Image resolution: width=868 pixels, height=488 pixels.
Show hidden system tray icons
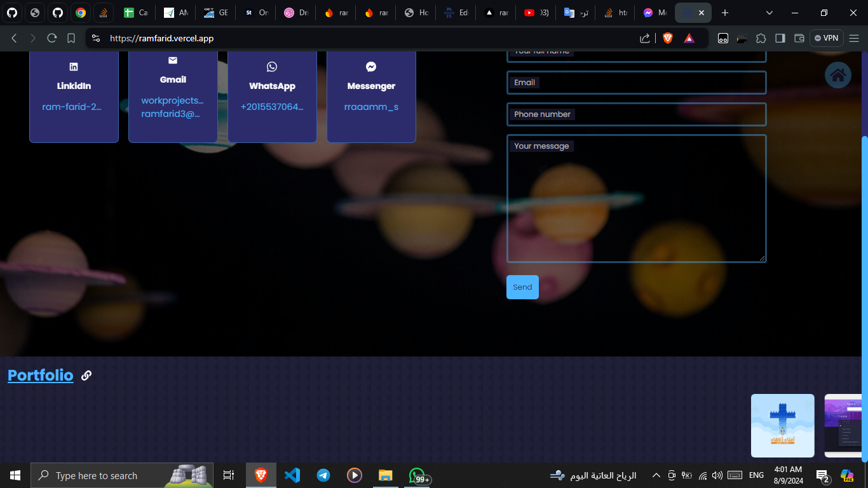click(657, 475)
